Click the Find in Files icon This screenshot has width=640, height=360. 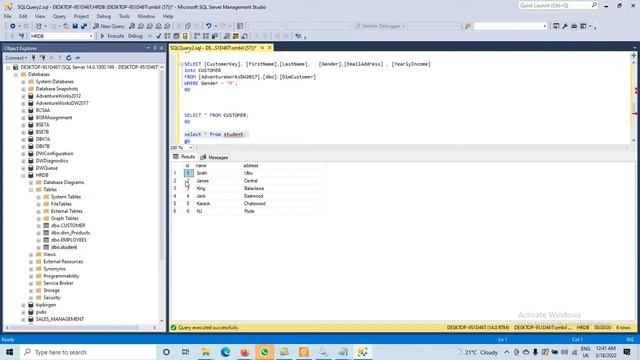click(468, 26)
